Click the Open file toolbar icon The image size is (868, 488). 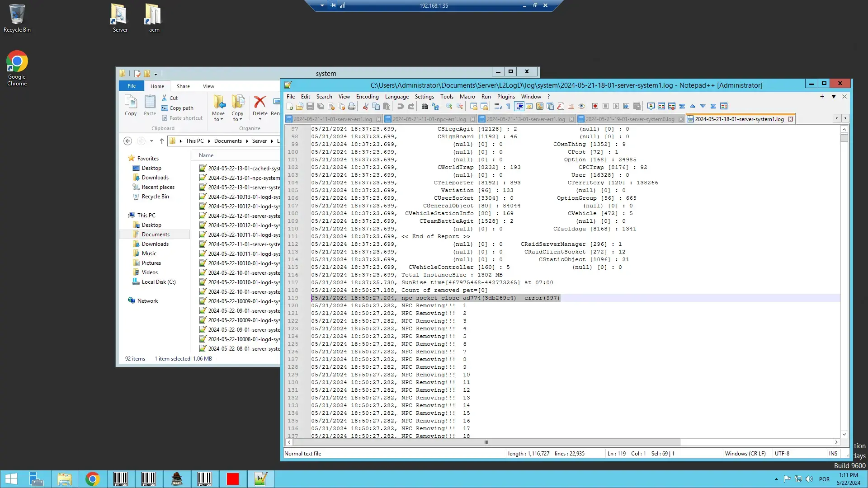pyautogui.click(x=300, y=106)
